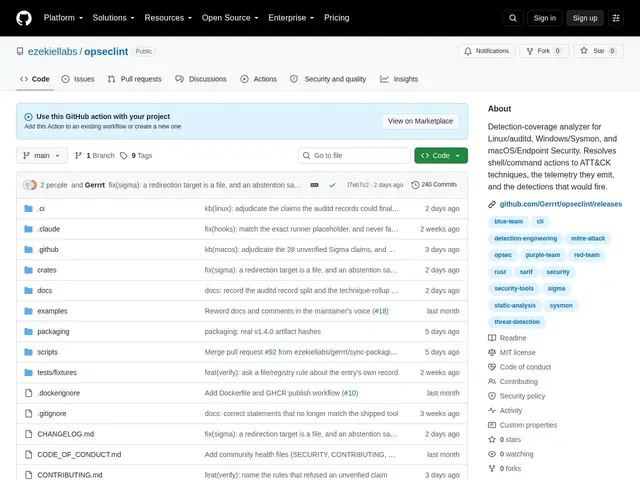The width and height of the screenshot is (640, 480).
Task: Open the ezekiellabs owner link
Action: tap(52, 51)
